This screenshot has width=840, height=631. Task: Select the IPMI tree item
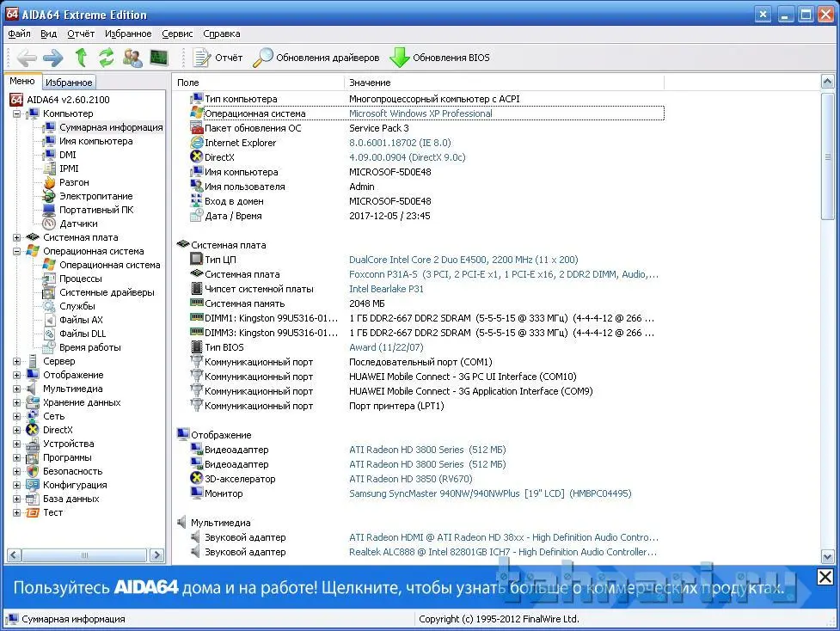coord(69,168)
